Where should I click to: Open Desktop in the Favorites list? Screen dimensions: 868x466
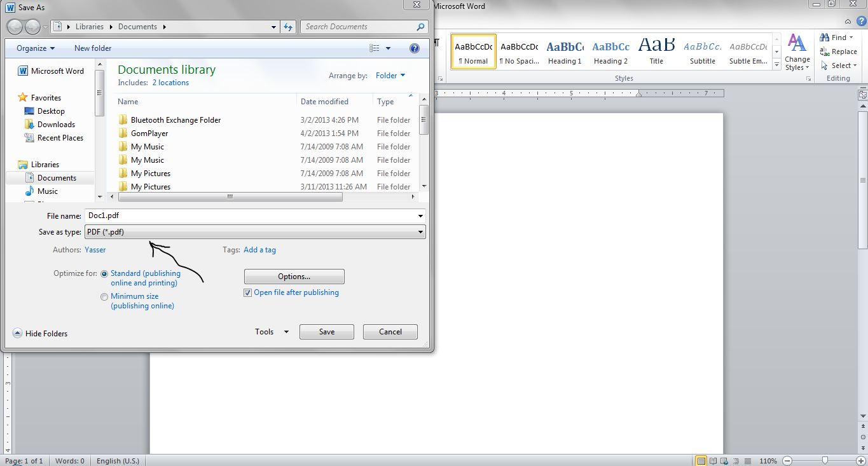point(45,111)
